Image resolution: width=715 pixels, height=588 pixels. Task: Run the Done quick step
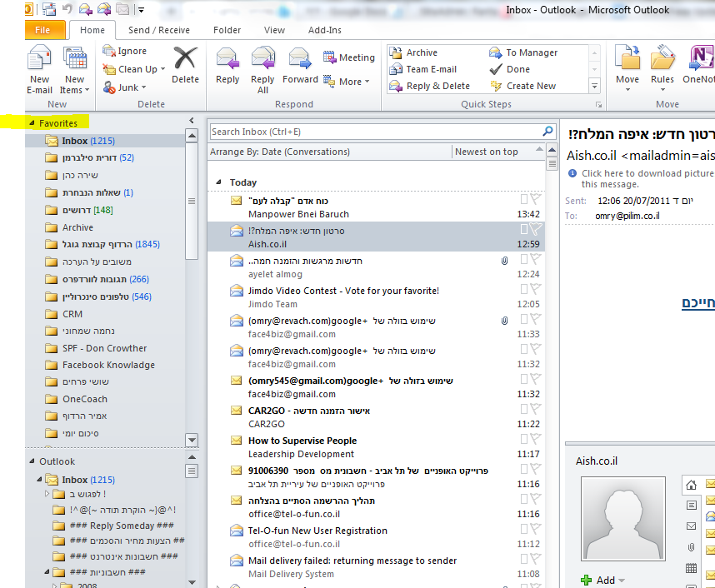point(510,69)
